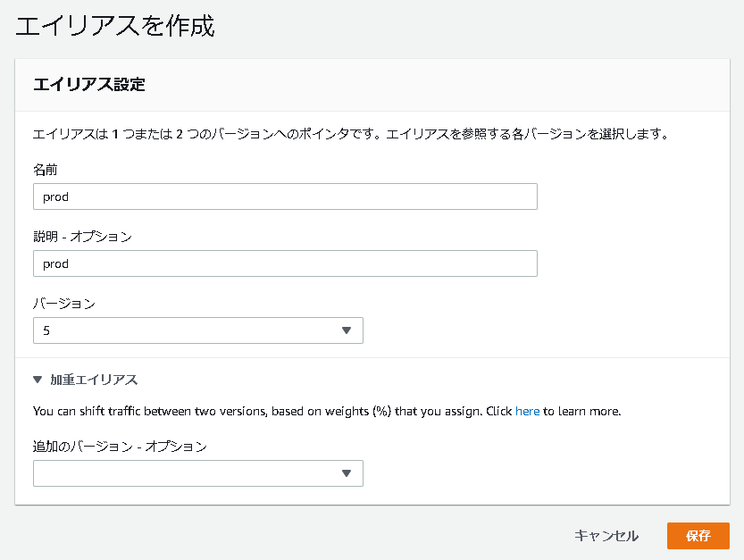Click the 名前 input field containing prod

285,196
